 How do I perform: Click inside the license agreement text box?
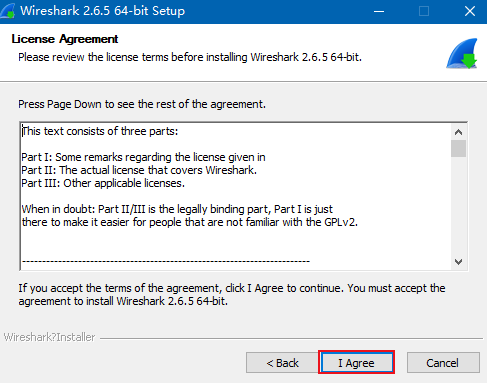235,196
